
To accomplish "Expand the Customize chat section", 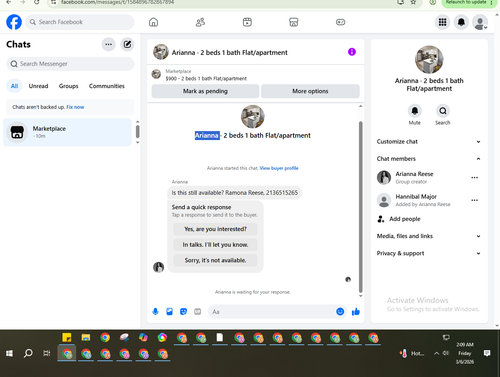I will [x=429, y=142].
